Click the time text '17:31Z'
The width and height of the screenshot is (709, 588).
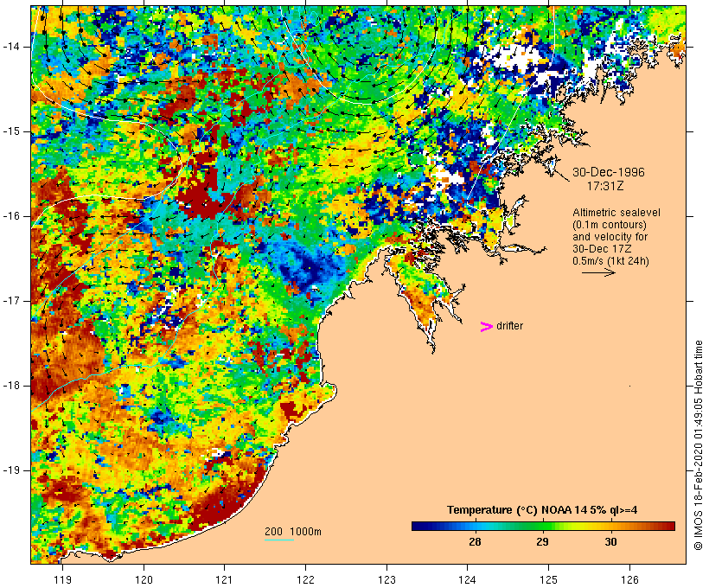[605, 186]
